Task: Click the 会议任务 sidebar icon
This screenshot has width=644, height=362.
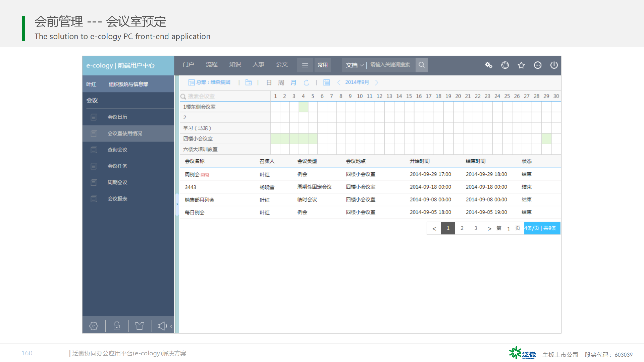Action: 94,166
